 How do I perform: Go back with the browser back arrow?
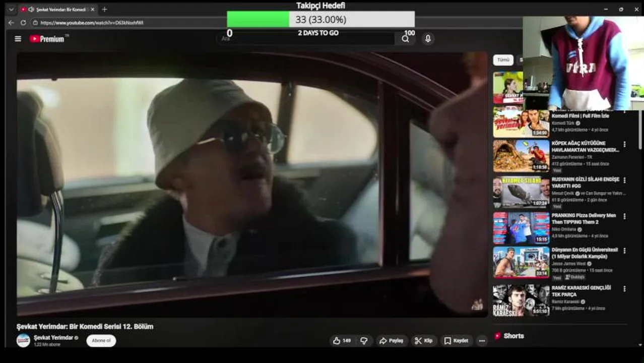11,23
